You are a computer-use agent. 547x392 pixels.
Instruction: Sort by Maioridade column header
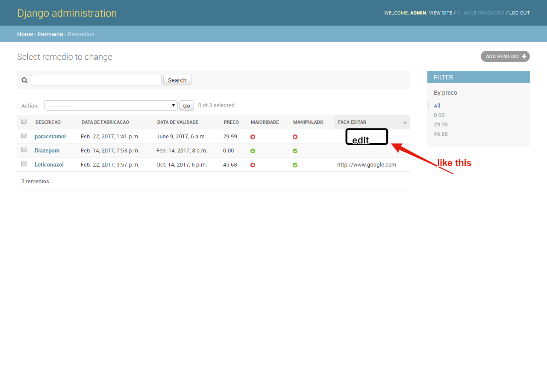click(x=265, y=122)
